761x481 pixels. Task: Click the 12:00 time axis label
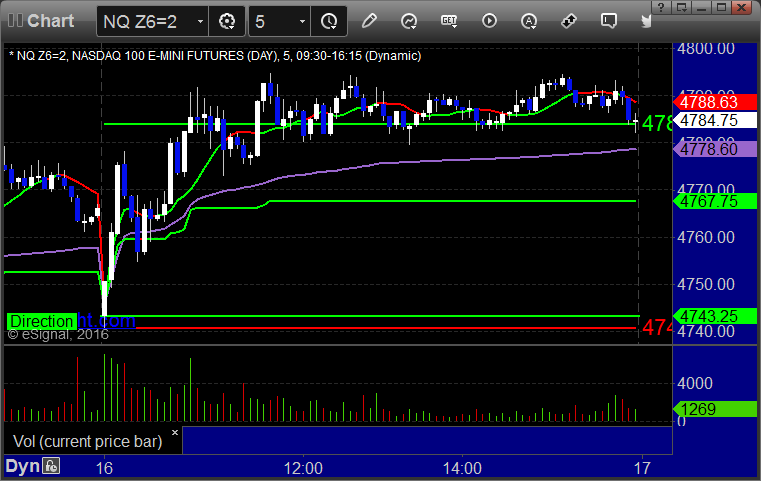(303, 468)
